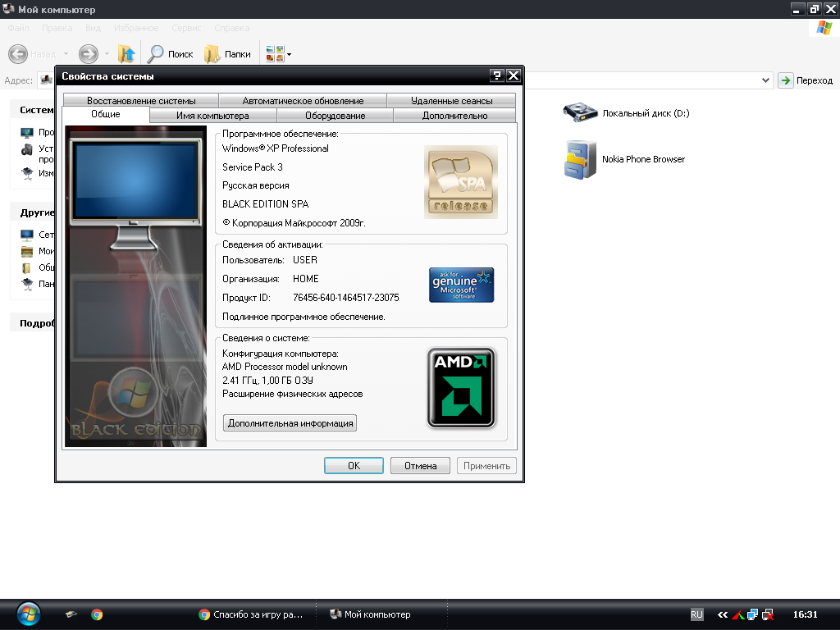
Task: Click address bar computer icon
Action: pyautogui.click(x=47, y=80)
